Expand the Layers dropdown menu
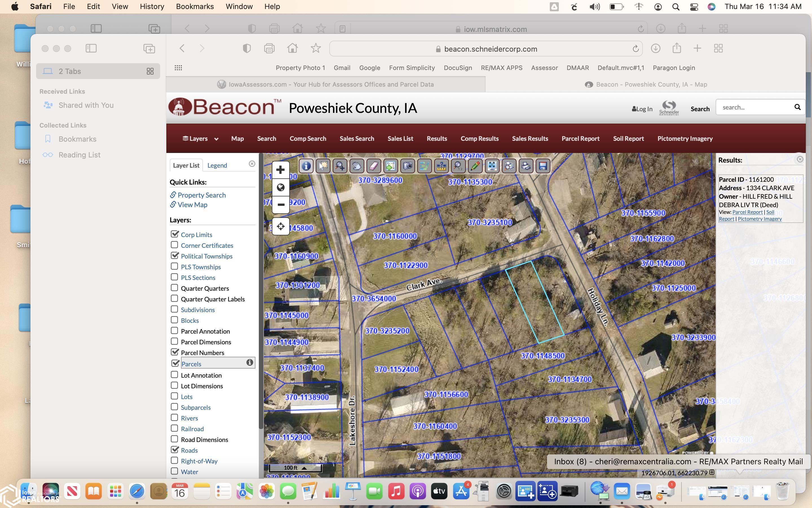Viewport: 812px width, 508px height. [x=200, y=138]
